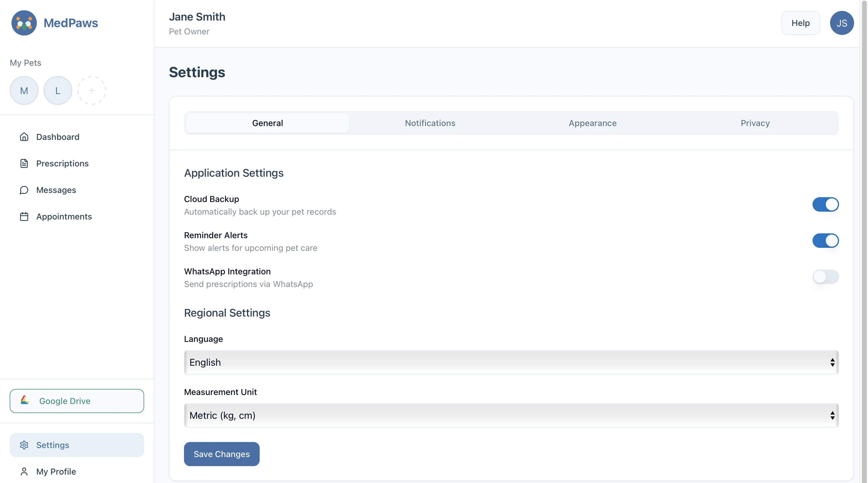The width and height of the screenshot is (868, 483).
Task: Select pet avatar M
Action: click(24, 90)
